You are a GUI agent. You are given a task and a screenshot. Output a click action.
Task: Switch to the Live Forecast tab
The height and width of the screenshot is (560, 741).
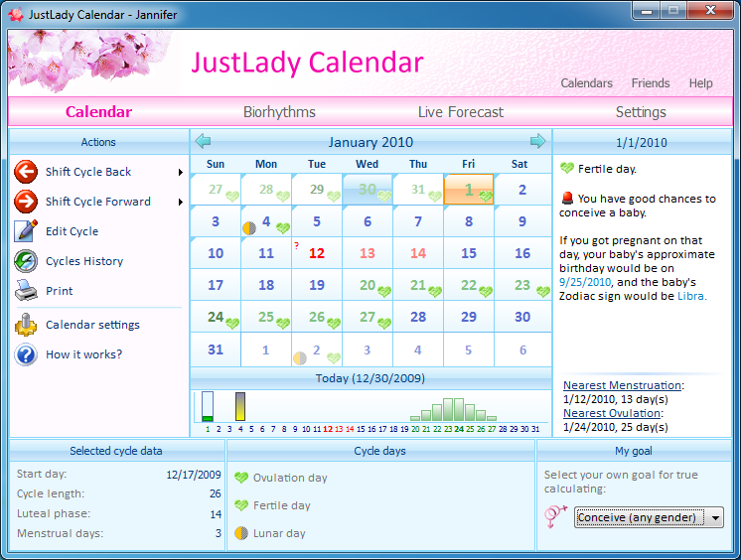pyautogui.click(x=460, y=112)
